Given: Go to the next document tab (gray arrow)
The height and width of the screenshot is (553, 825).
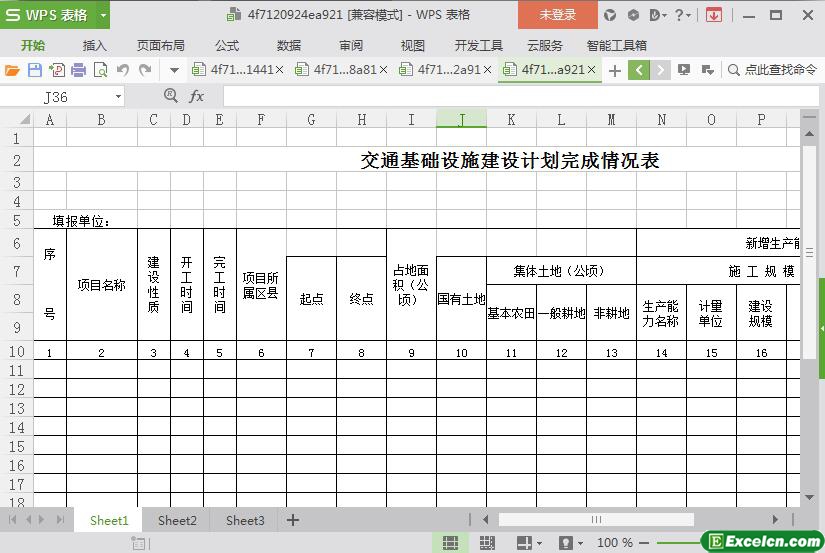Looking at the screenshot, I should click(660, 70).
